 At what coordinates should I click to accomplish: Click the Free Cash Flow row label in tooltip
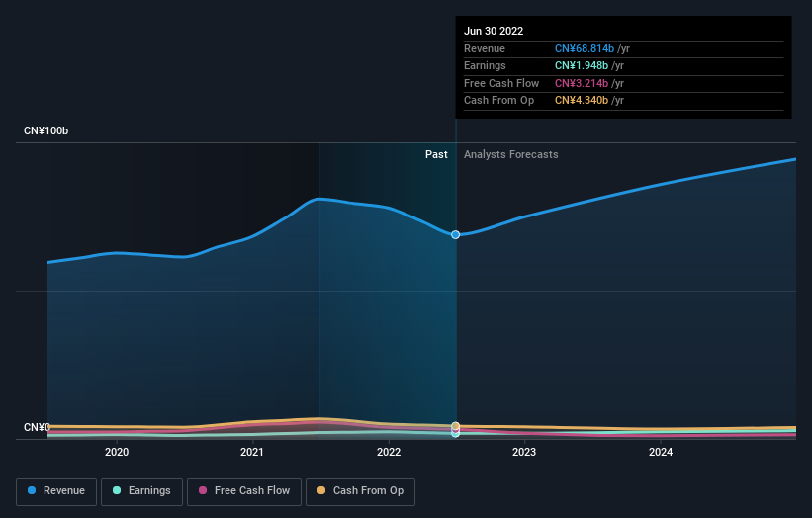click(501, 83)
